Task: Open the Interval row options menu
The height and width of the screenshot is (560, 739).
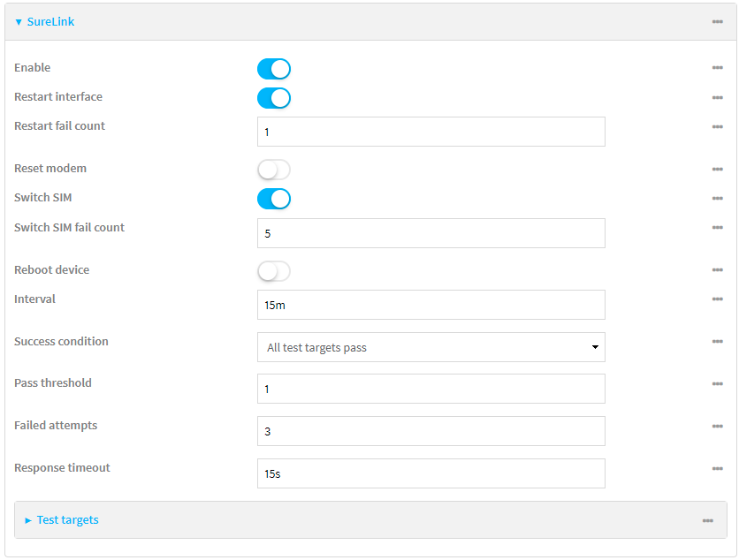Action: click(x=718, y=299)
